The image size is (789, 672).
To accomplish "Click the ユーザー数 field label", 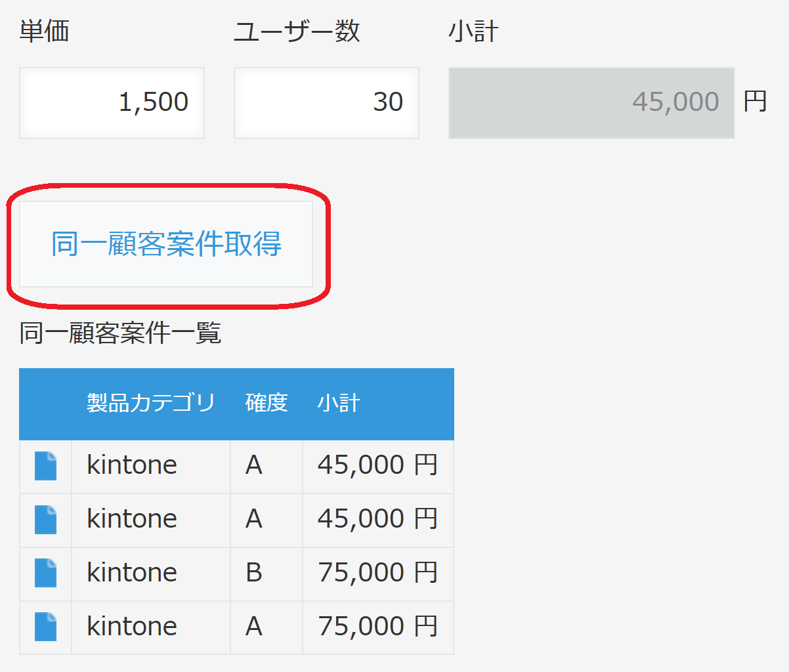I will (x=297, y=31).
